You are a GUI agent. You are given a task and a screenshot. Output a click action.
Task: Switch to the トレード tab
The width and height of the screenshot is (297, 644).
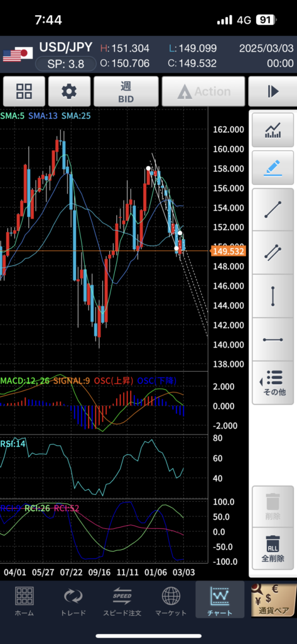73,601
